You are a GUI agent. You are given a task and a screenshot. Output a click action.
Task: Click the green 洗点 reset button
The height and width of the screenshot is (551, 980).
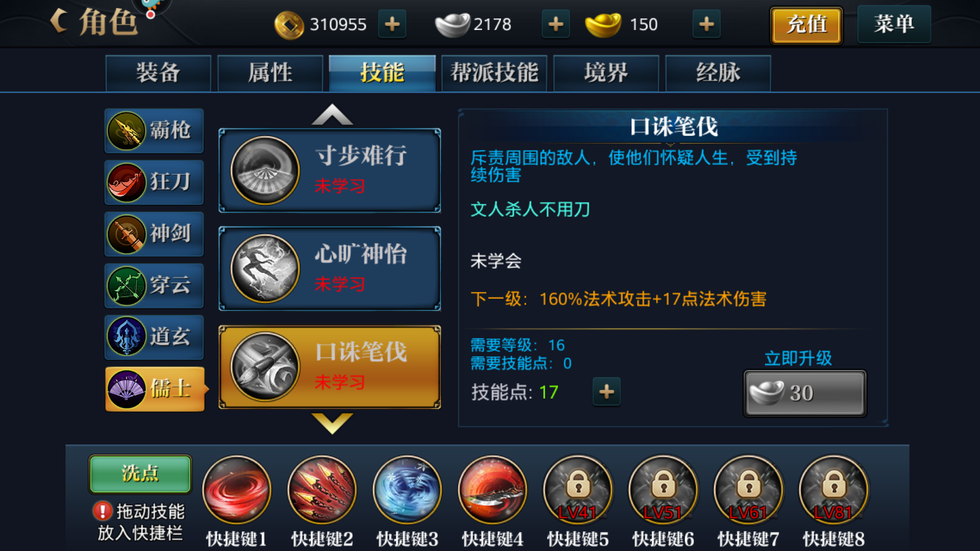tap(140, 474)
